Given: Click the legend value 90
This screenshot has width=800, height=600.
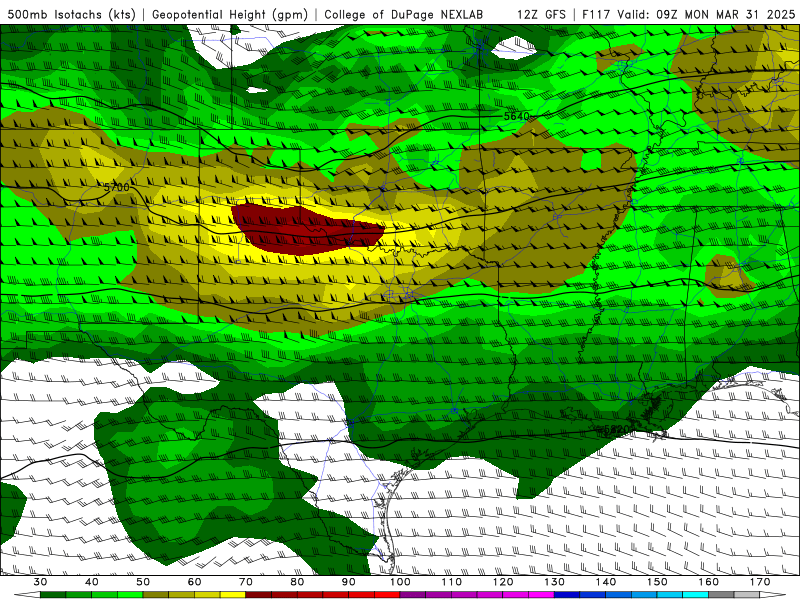Looking at the screenshot, I should coord(348,582).
